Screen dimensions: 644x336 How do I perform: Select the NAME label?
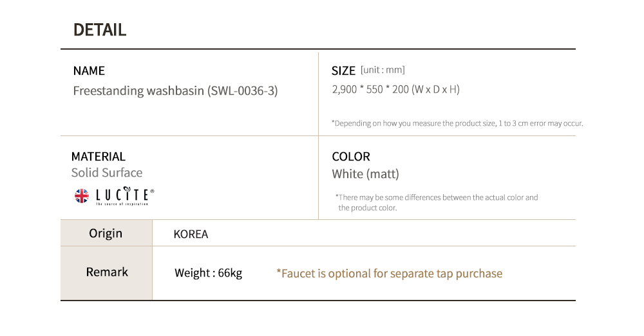pos(89,71)
